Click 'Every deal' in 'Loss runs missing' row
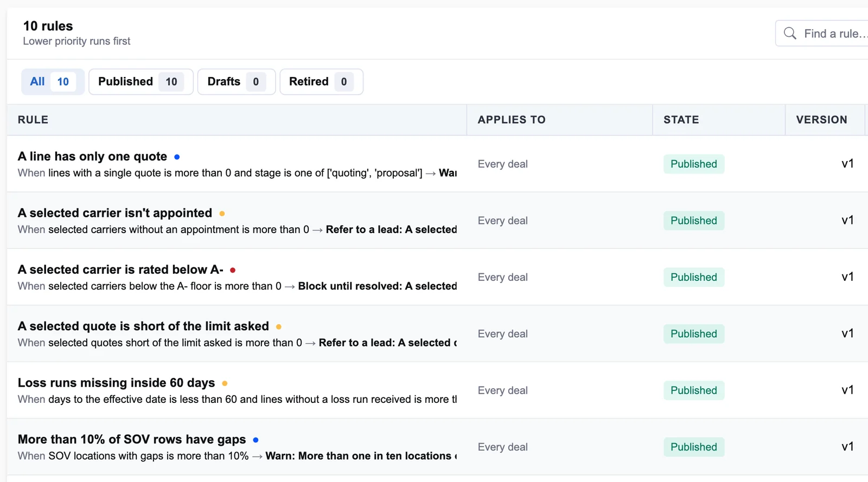868x482 pixels. 503,390
